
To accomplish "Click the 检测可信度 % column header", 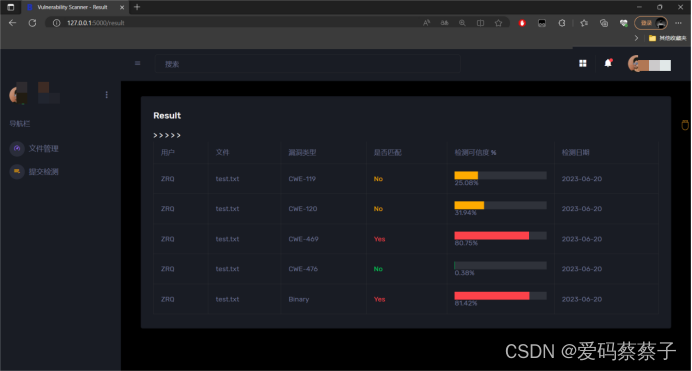I will (x=475, y=153).
